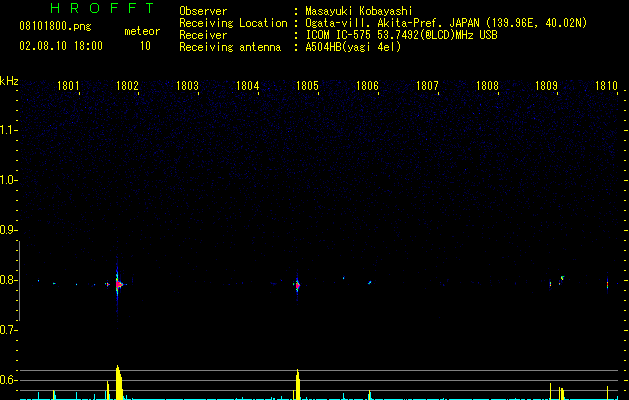629x400 pixels.
Task: Click the 1805 time axis label
Action: pos(307,86)
